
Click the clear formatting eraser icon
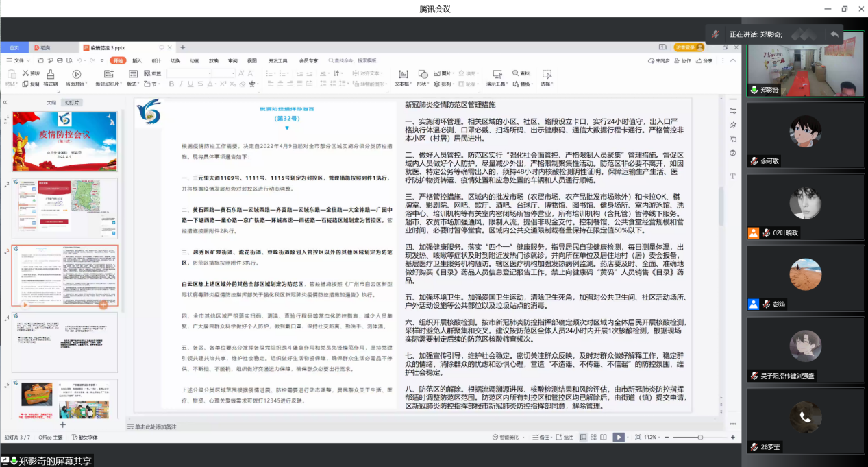tap(242, 84)
